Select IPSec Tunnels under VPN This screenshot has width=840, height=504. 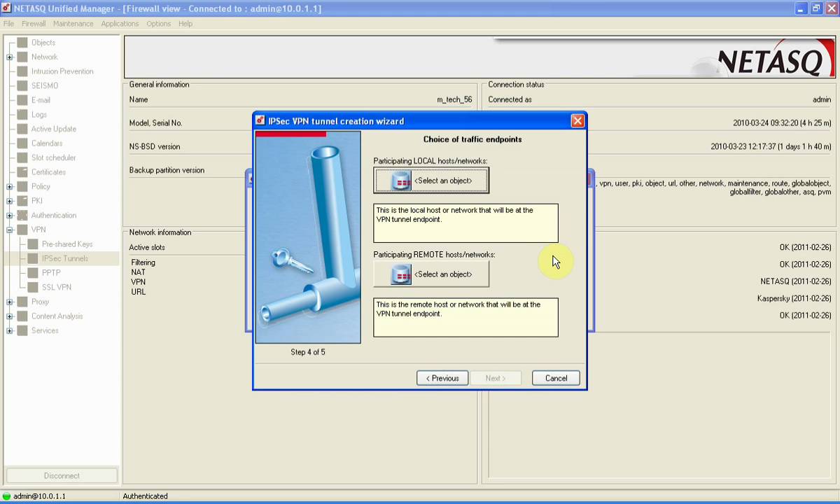[65, 259]
